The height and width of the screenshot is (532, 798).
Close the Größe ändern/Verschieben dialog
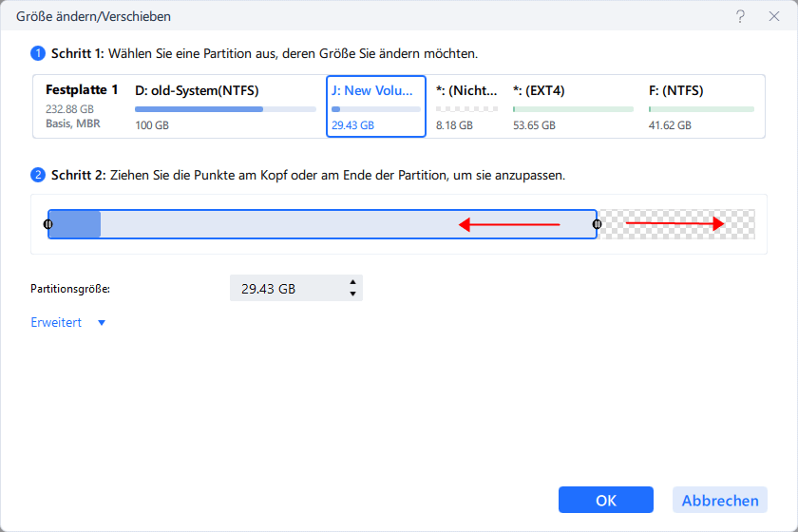pos(774,16)
